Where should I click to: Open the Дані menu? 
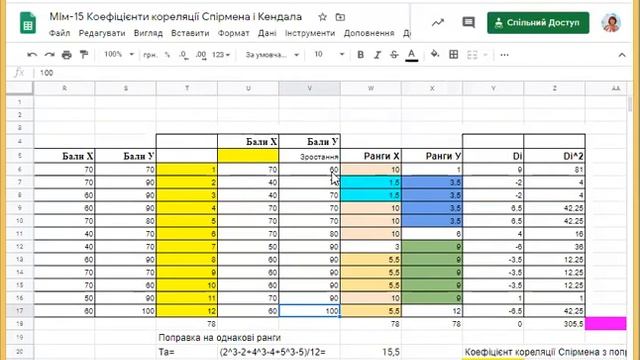tap(267, 33)
